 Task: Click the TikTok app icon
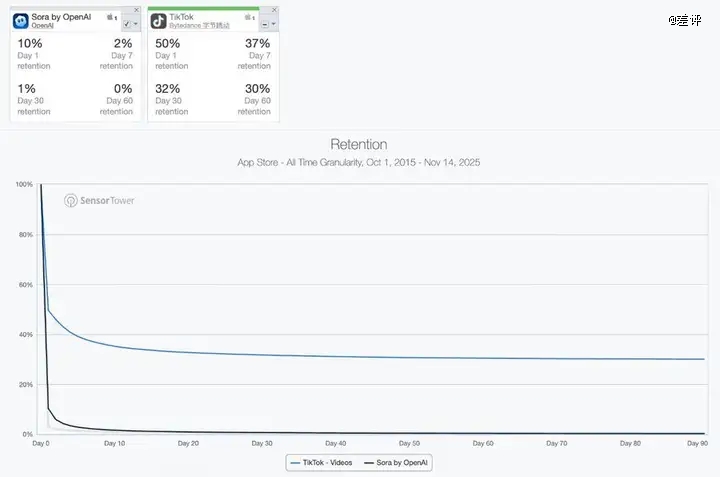pos(158,20)
